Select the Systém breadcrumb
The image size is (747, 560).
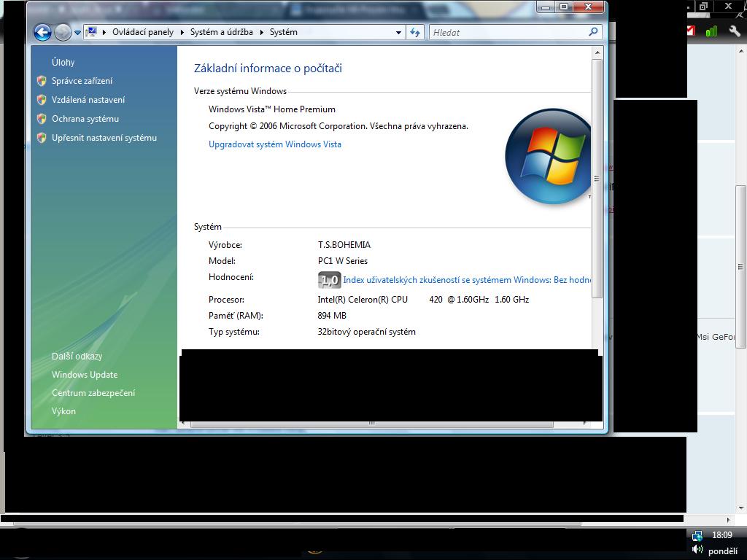pyautogui.click(x=284, y=32)
